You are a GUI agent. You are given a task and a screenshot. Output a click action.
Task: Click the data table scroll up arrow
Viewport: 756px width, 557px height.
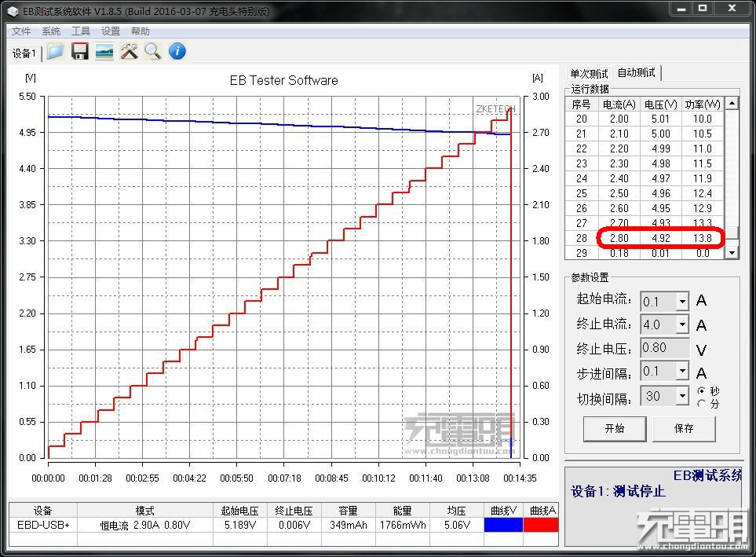[732, 103]
